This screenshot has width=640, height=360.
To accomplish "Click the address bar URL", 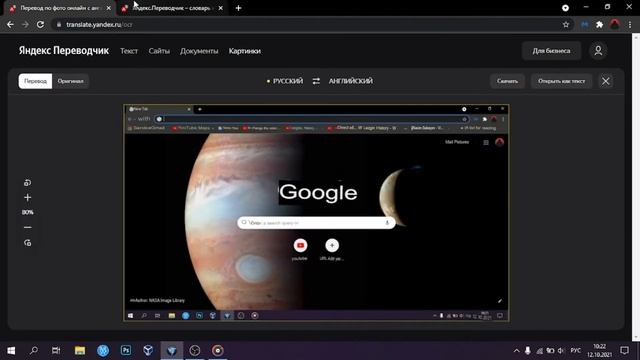I will tap(99, 24).
